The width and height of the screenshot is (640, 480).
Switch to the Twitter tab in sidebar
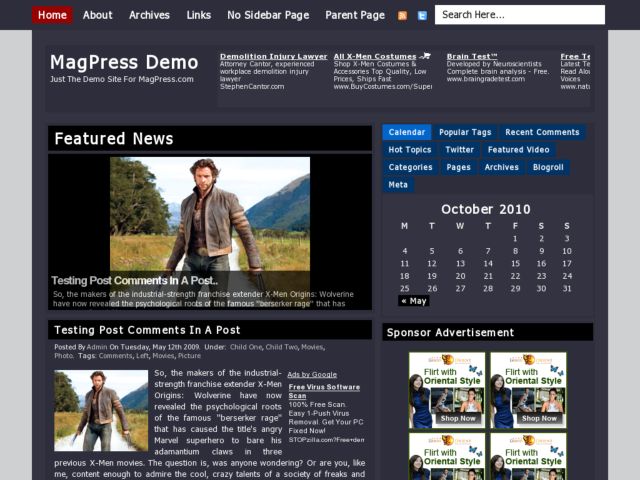460,150
